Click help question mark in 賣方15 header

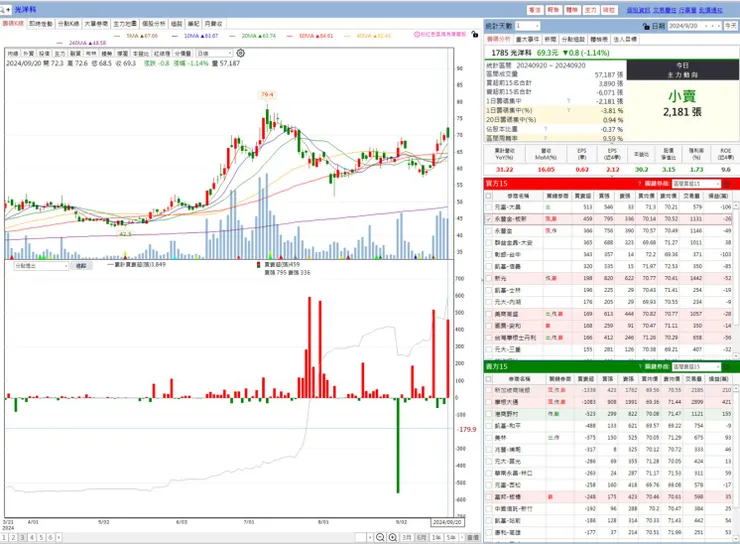point(640,367)
